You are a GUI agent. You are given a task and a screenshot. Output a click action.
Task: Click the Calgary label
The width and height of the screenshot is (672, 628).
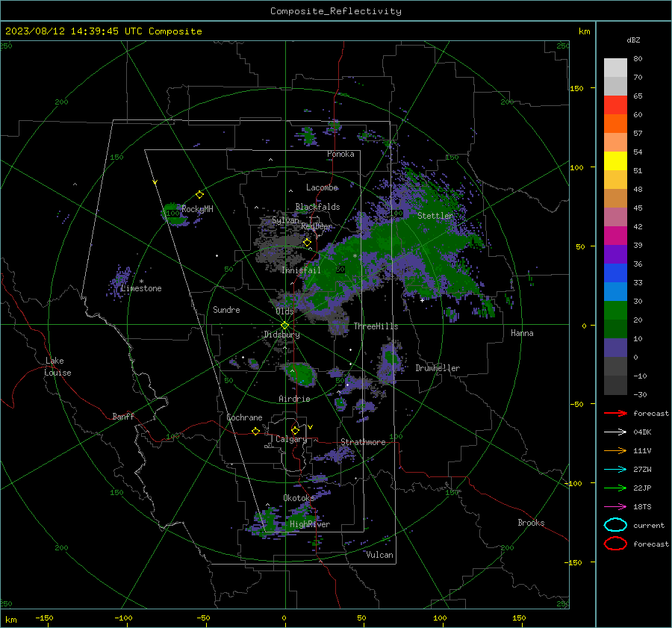(x=291, y=439)
